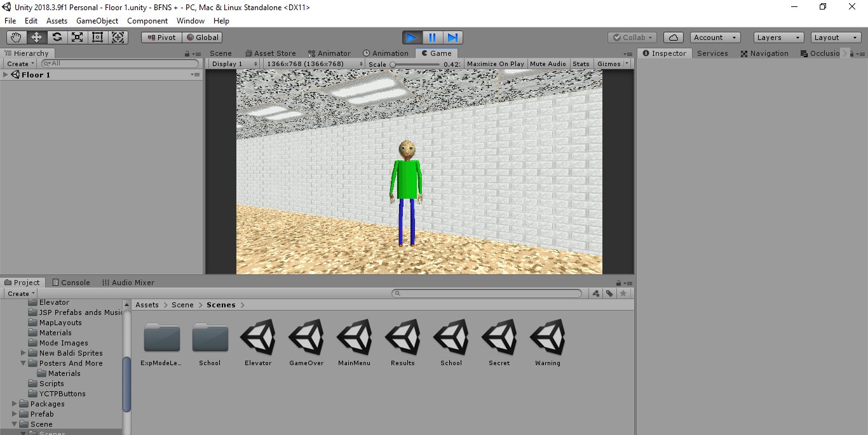Open the Collab dropdown
The width and height of the screenshot is (868, 435).
pos(632,37)
